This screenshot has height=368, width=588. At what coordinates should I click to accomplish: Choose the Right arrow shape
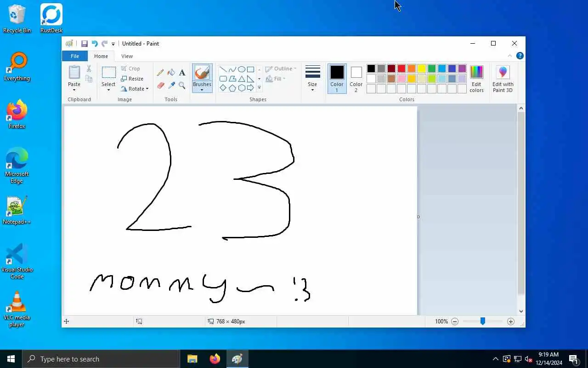point(250,88)
